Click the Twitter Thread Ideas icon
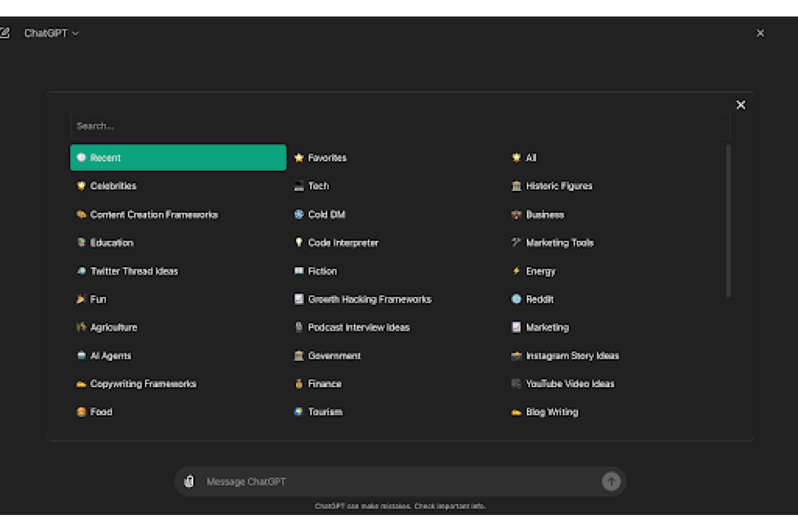Viewport: 798px width, 532px height. click(x=81, y=271)
